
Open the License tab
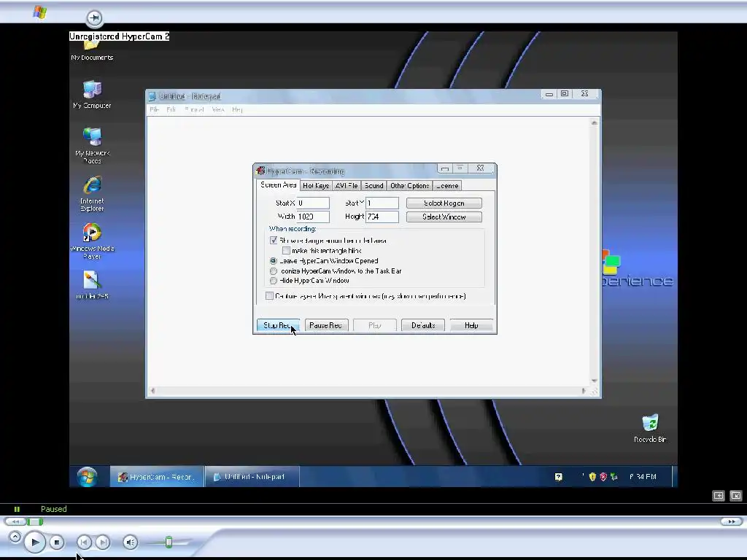point(447,186)
